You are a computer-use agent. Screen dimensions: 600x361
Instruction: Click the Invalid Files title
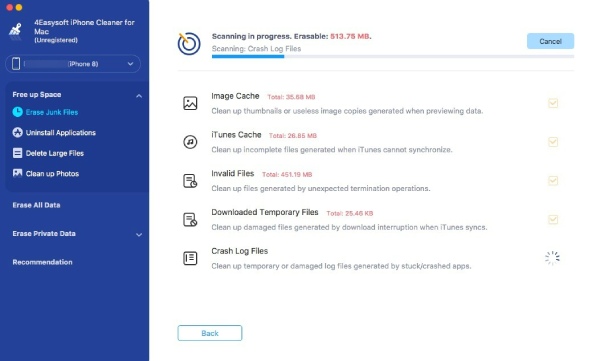click(x=233, y=173)
